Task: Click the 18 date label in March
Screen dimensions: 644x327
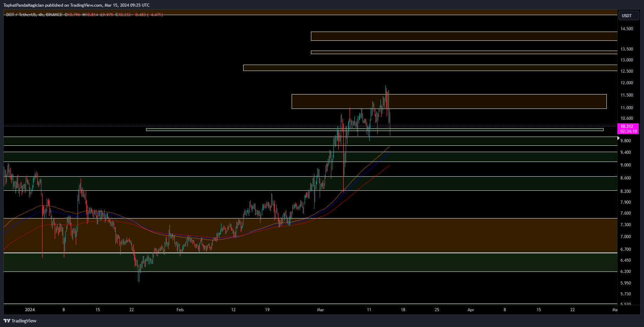Action: tap(403, 310)
